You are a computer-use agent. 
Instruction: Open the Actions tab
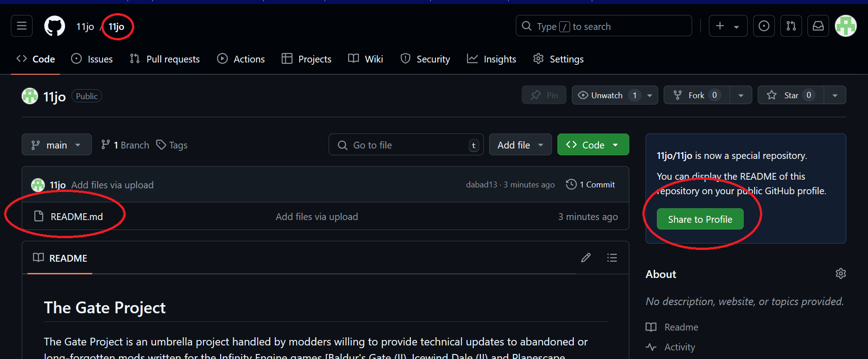point(241,59)
